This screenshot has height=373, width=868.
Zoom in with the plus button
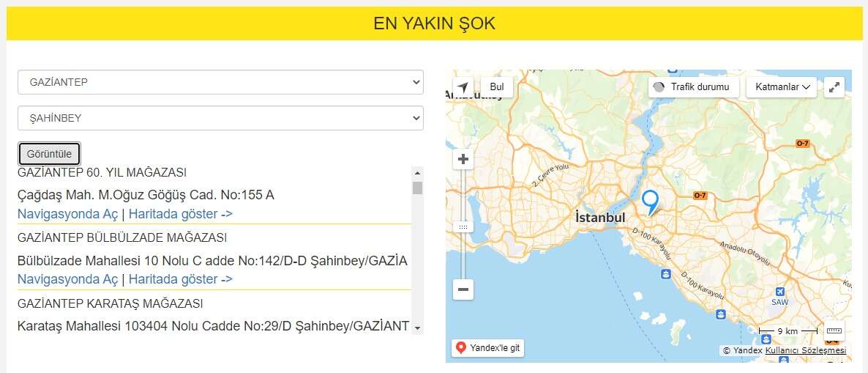(463, 160)
